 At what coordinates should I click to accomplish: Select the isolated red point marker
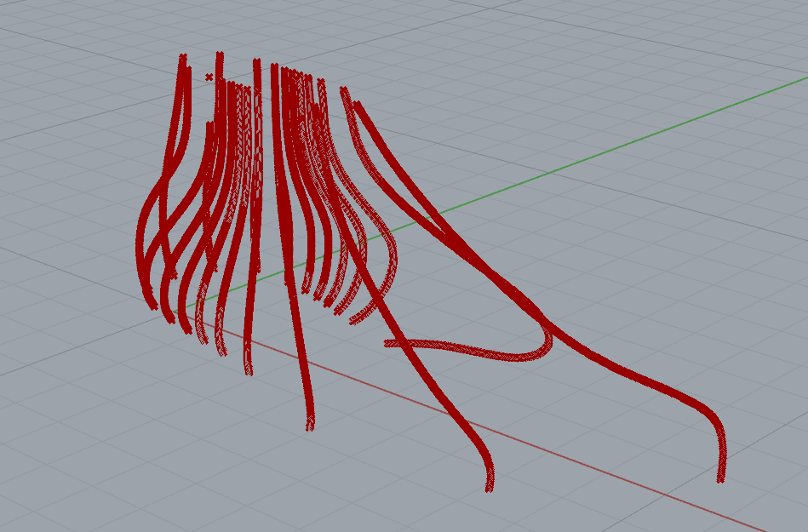tap(209, 77)
